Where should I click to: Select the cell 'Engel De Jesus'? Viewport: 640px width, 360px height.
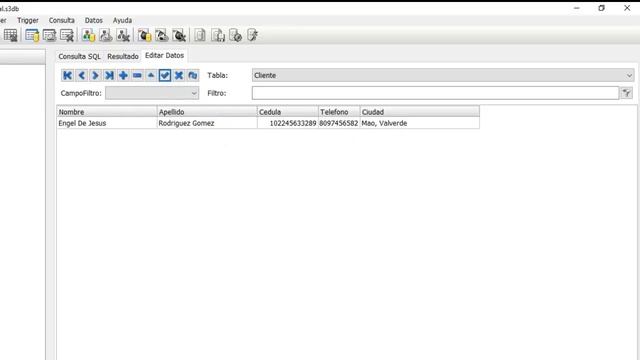pyautogui.click(x=107, y=123)
